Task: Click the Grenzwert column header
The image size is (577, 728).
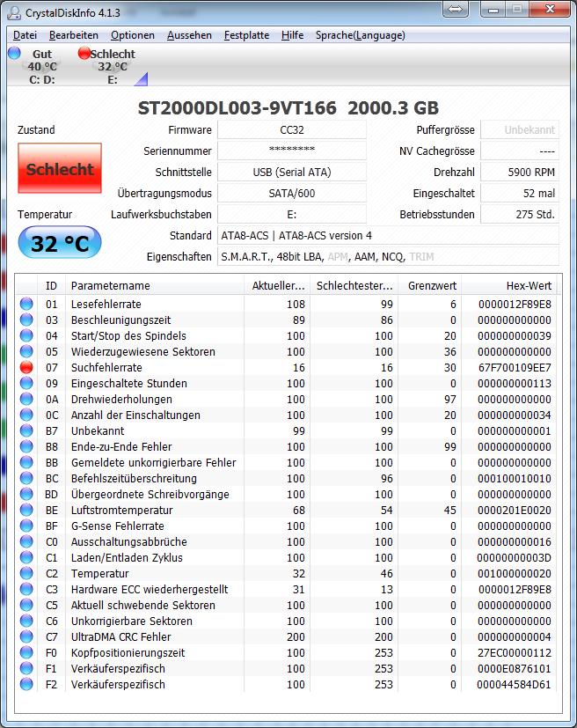Action: click(x=429, y=285)
